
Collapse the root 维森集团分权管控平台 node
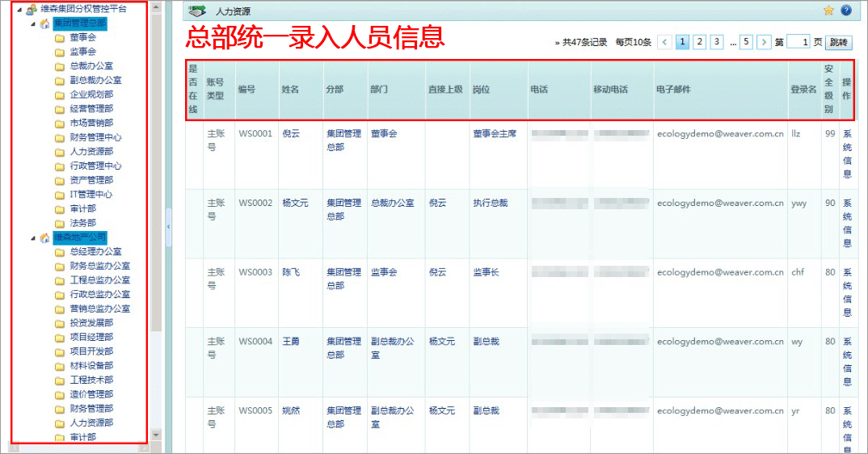[x=19, y=9]
